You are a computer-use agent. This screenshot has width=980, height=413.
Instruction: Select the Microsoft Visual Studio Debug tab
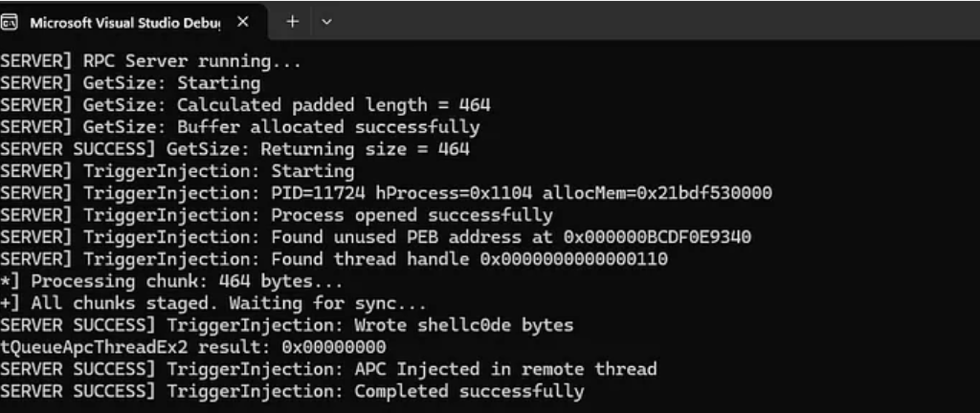(124, 22)
